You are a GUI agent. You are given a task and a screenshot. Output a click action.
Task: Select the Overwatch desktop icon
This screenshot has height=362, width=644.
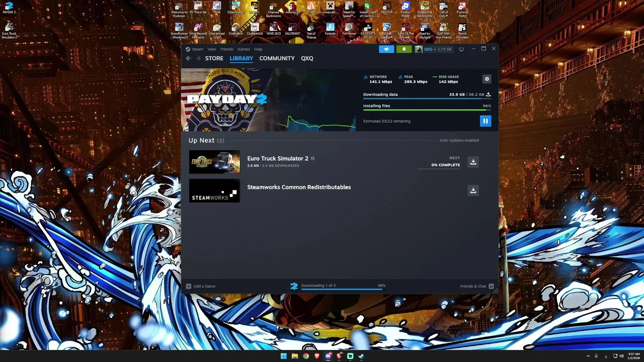235,30
